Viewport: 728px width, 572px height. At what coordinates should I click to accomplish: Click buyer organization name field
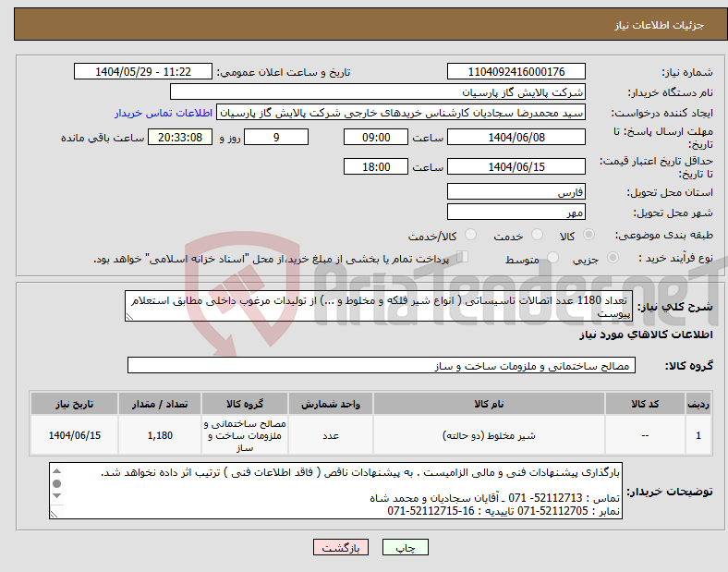click(x=378, y=91)
